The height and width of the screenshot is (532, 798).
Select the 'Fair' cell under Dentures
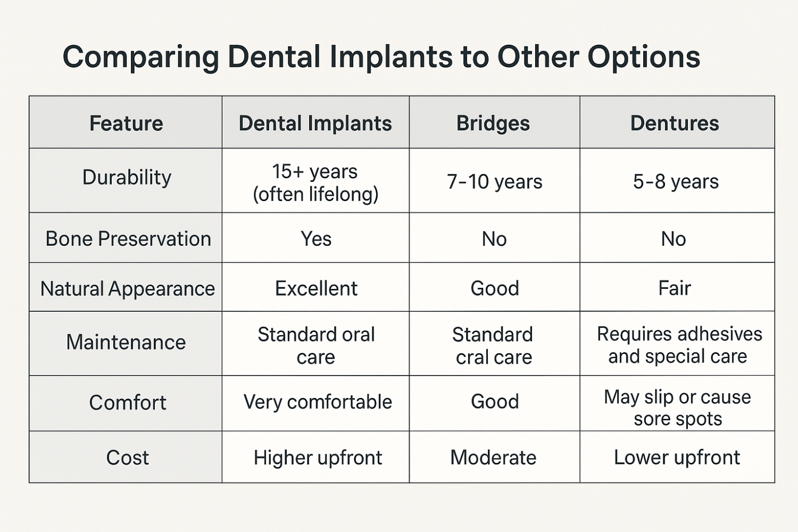(x=675, y=288)
